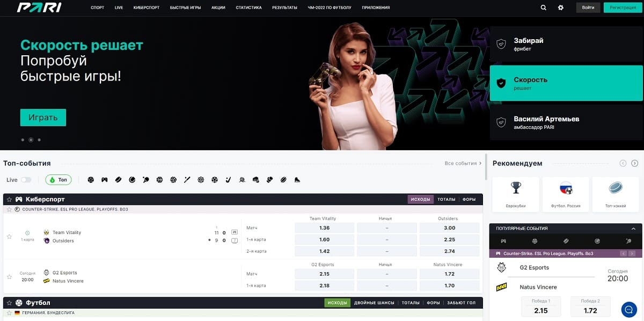This screenshot has height=321, width=644.
Task: Select table tennis tab in Популярные события
Action: [628, 242]
